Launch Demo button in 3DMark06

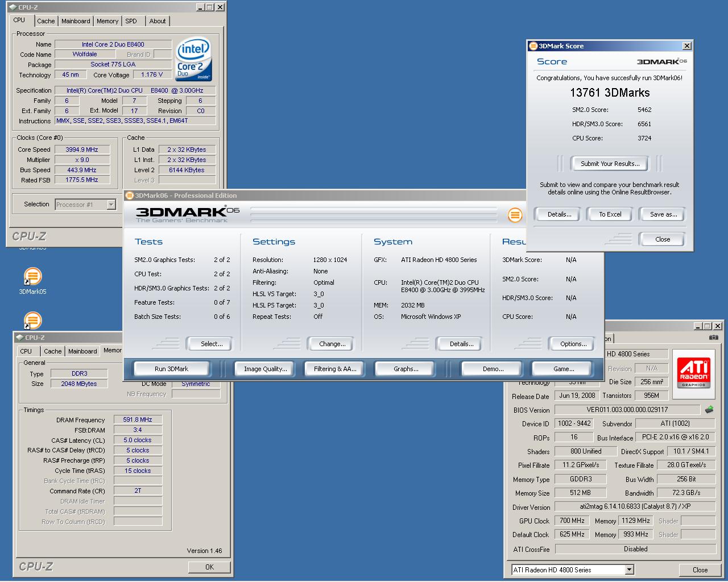[x=493, y=369]
